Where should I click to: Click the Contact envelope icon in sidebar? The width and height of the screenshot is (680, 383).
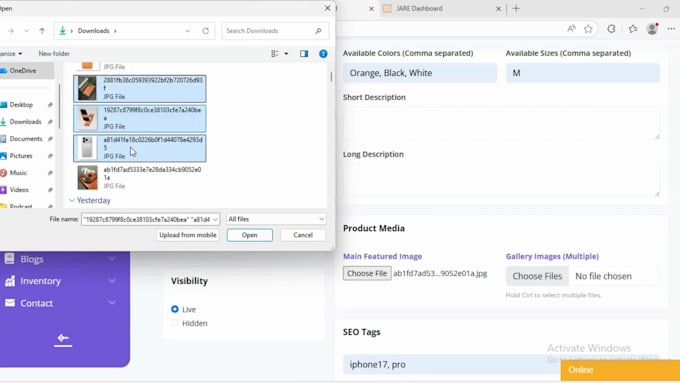pyautogui.click(x=10, y=303)
